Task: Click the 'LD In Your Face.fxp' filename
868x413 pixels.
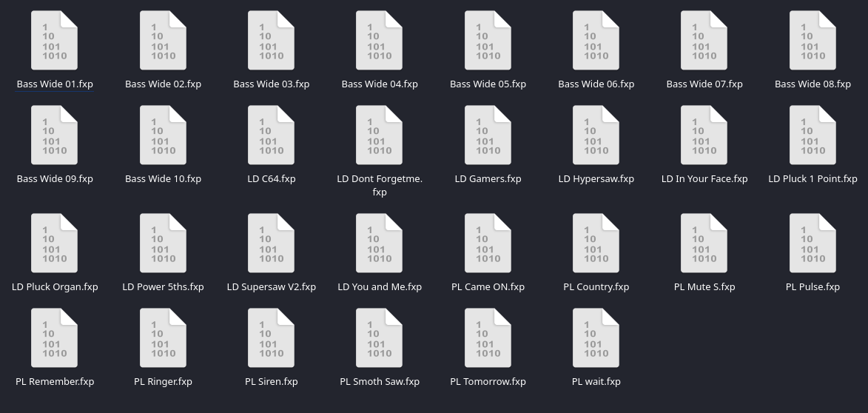Action: pyautogui.click(x=704, y=179)
